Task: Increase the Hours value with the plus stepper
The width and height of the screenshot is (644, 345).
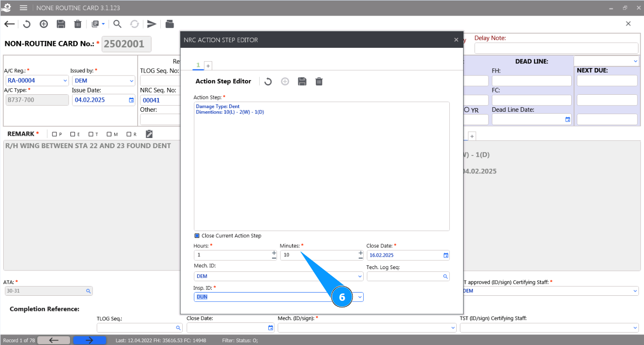Action: [274, 253]
